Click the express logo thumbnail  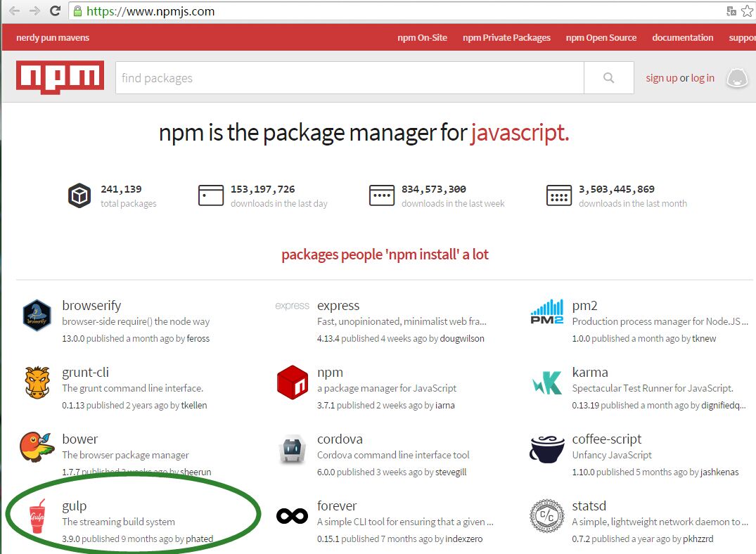292,306
